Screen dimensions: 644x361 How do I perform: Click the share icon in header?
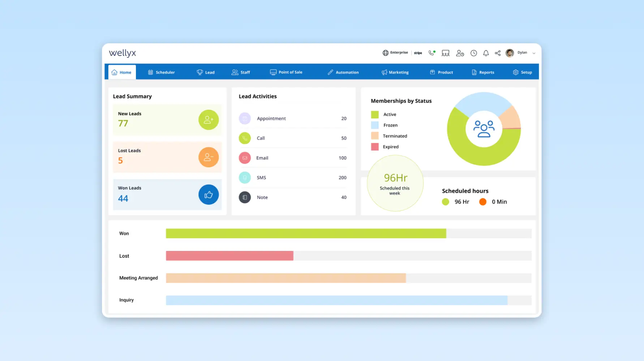tap(498, 53)
